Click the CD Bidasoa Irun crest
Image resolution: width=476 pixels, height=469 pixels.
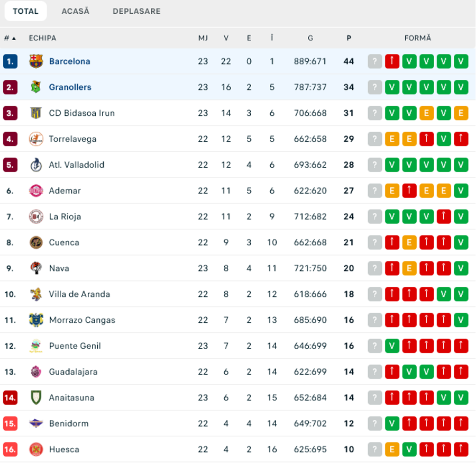coord(36,113)
